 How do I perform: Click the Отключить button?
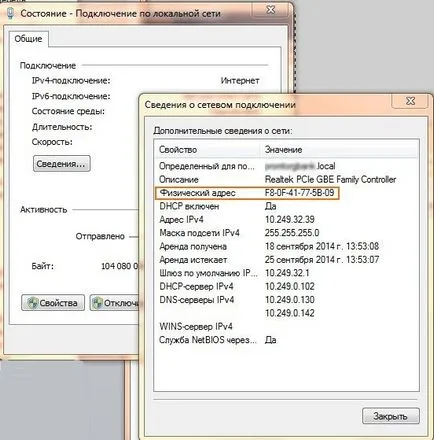pos(114,303)
